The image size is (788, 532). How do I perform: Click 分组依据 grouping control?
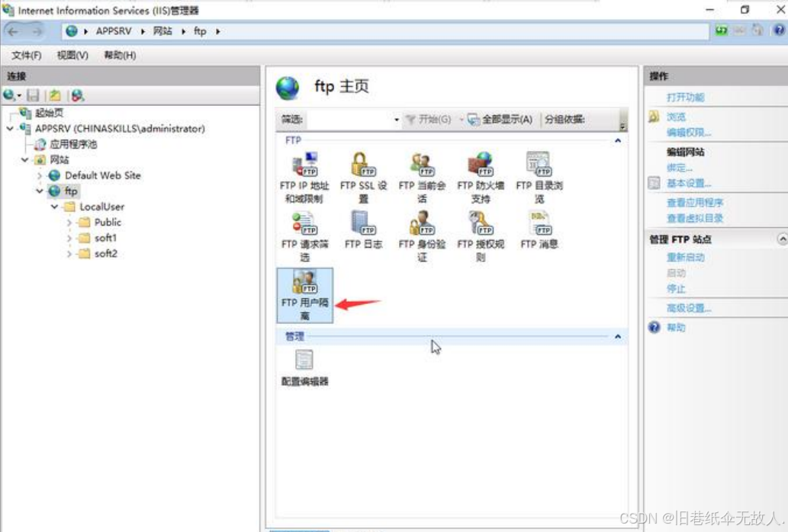[x=564, y=120]
